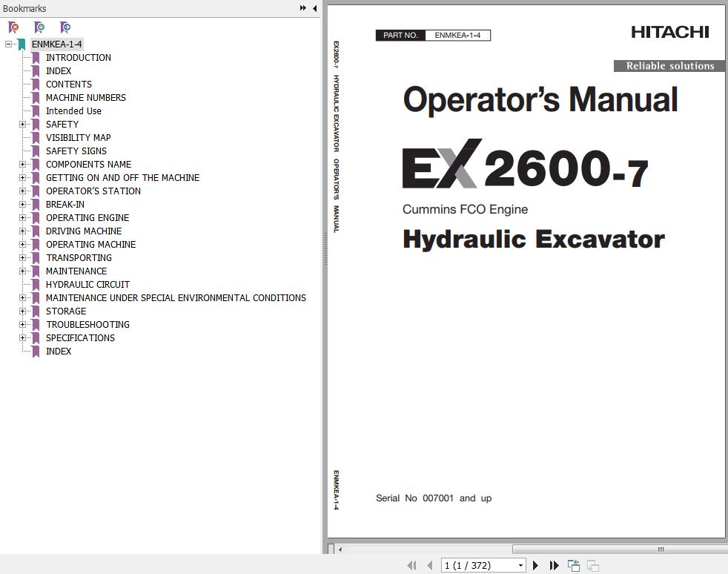Expand the SAFETY bookmark
Viewport: 728px width, 574px height.
[x=22, y=124]
